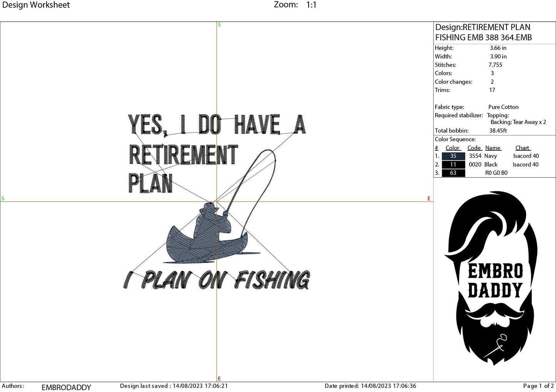The image size is (556, 392).
Task: Click the RETIREMENT PLAN FISHING design name field
Action: click(483, 32)
